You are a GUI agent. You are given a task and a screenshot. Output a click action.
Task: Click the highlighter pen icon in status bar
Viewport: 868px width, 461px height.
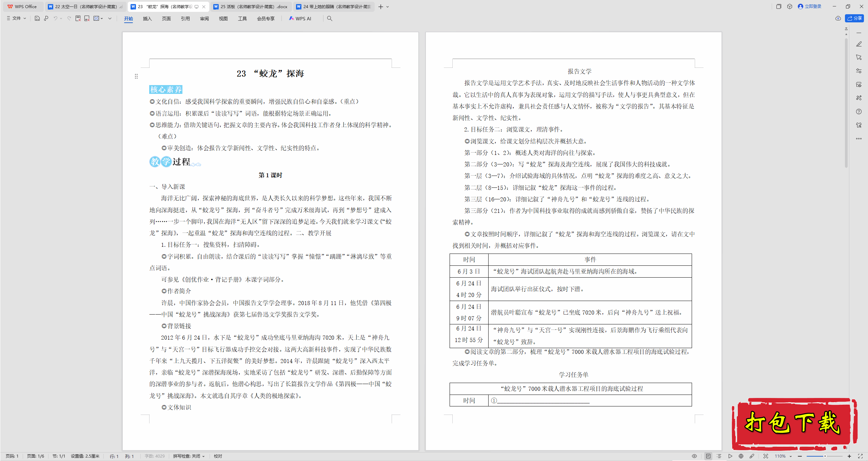(x=752, y=456)
